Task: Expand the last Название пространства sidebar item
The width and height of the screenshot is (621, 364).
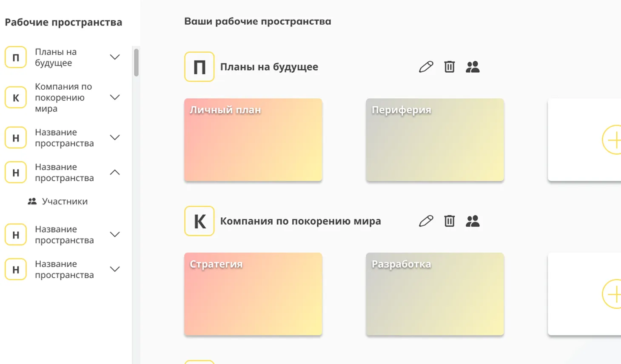Action: pos(115,269)
